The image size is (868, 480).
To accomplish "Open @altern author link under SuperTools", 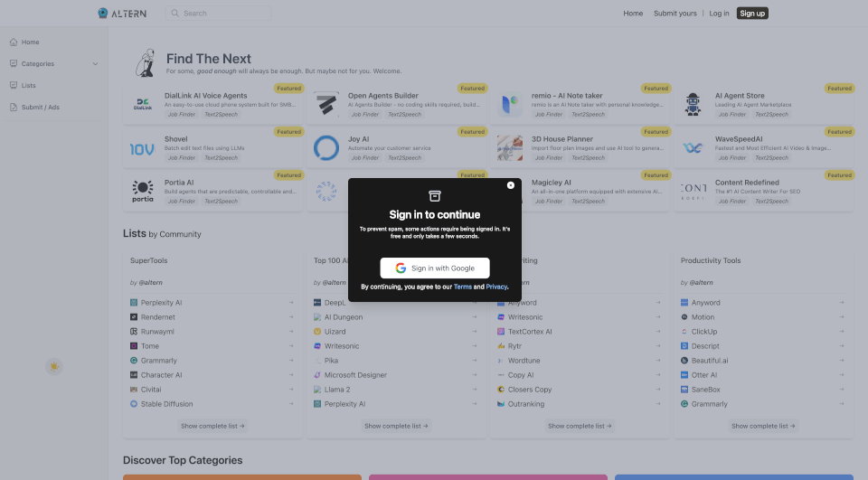I will tap(150, 282).
